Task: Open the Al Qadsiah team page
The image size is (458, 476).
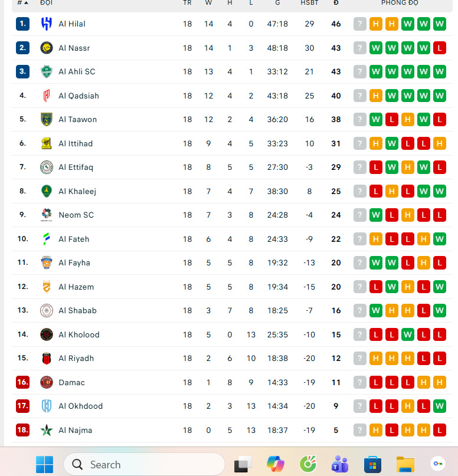Action: point(78,96)
